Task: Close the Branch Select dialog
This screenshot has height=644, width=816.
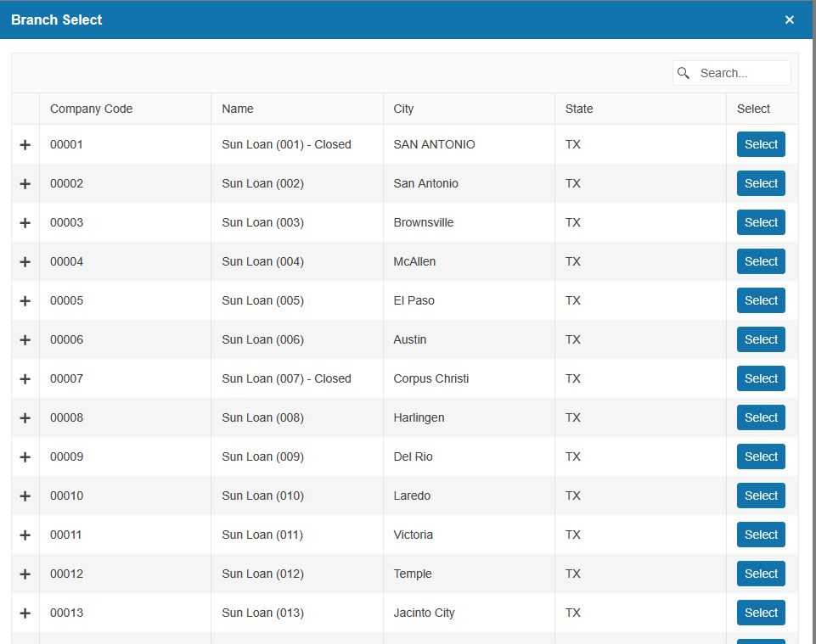Action: click(x=790, y=20)
